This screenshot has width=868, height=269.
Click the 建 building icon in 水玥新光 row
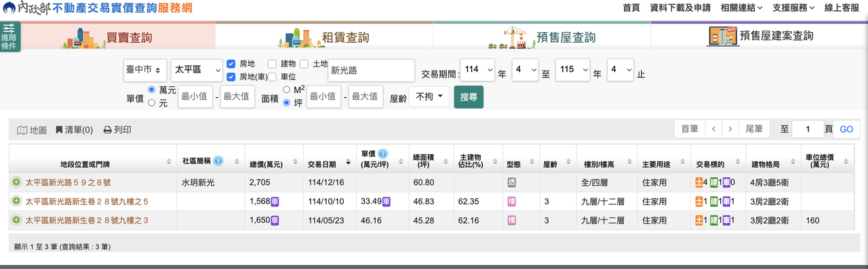click(713, 183)
